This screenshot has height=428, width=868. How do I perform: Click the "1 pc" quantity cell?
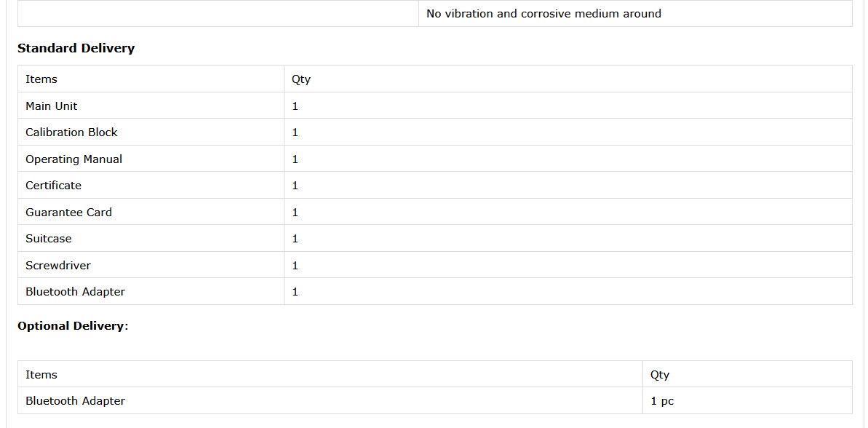click(662, 401)
